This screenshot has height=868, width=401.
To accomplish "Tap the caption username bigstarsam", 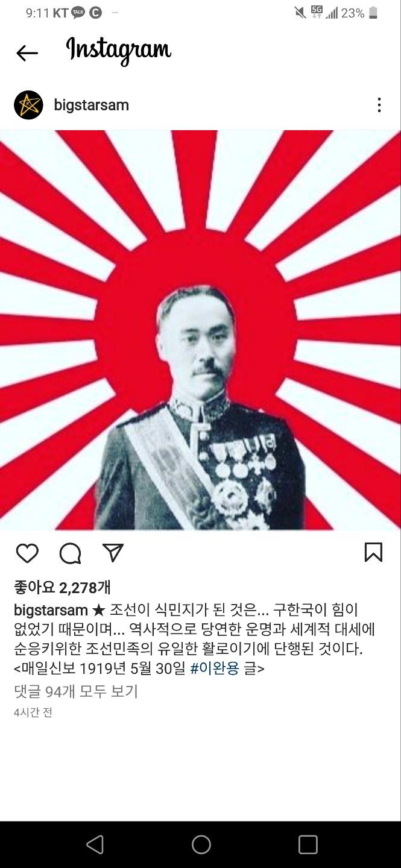I will 51,609.
